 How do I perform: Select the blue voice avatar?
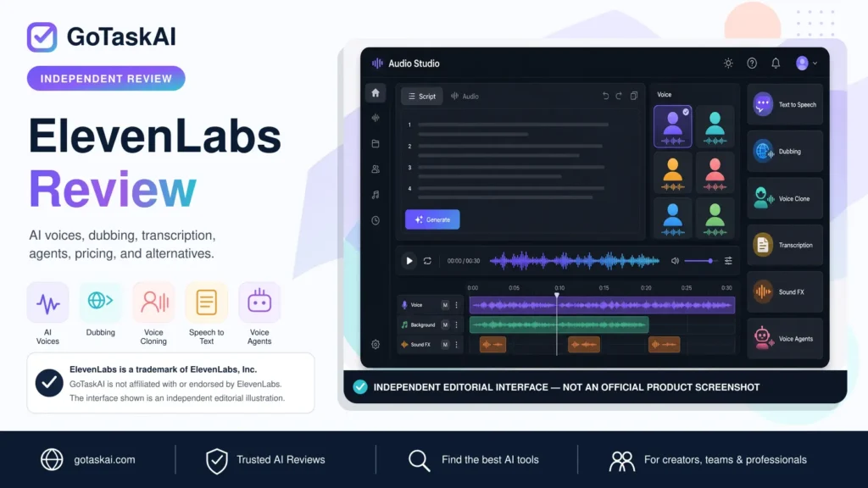click(672, 219)
